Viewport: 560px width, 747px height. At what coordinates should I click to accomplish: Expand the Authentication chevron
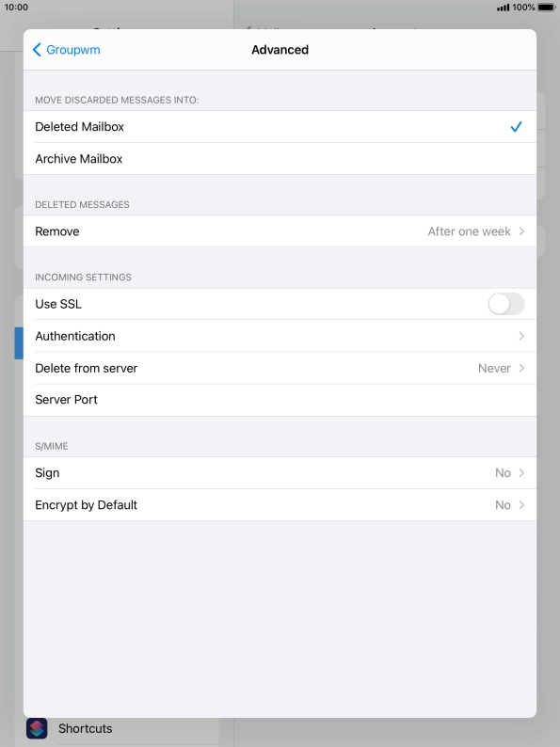click(x=521, y=337)
